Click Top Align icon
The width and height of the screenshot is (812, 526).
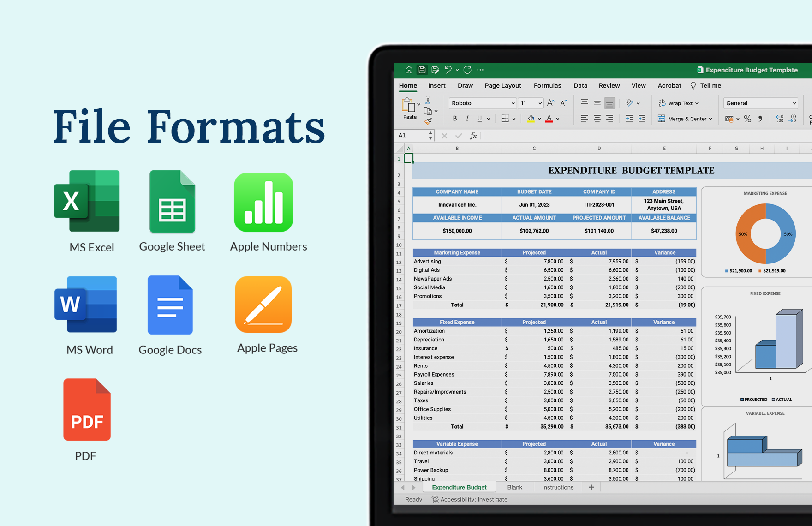pos(585,102)
